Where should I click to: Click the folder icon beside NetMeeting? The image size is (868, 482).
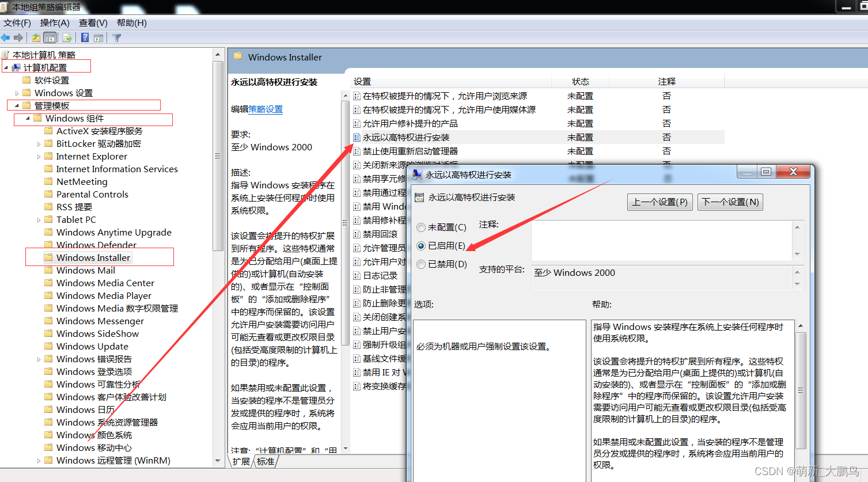[49, 181]
